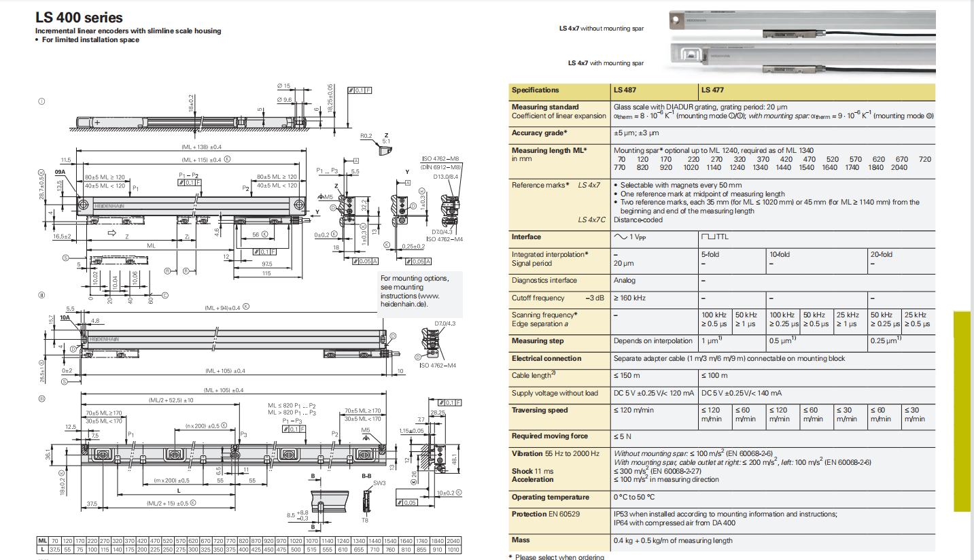This screenshot has width=974, height=560.
Task: Click the "Supply voltage without load" row label
Action: 555,393
